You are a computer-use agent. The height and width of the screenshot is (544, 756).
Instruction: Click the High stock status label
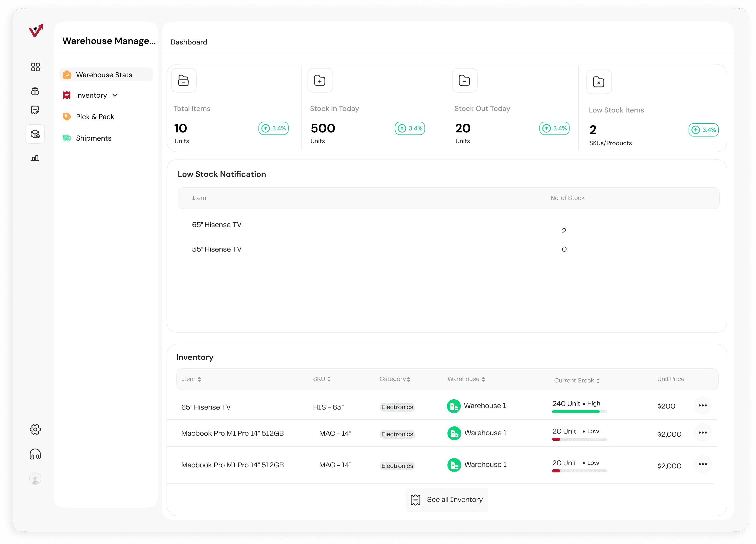[593, 404]
